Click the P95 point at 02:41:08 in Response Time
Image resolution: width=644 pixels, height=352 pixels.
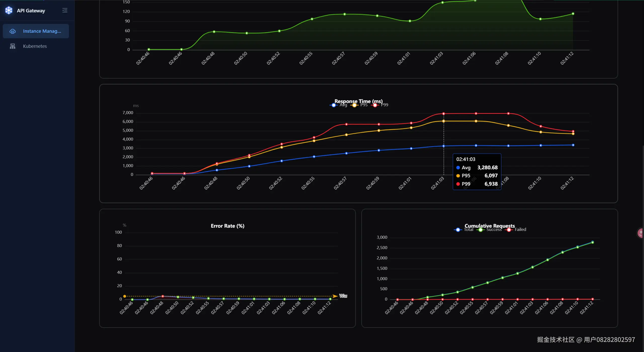pyautogui.click(x=508, y=126)
